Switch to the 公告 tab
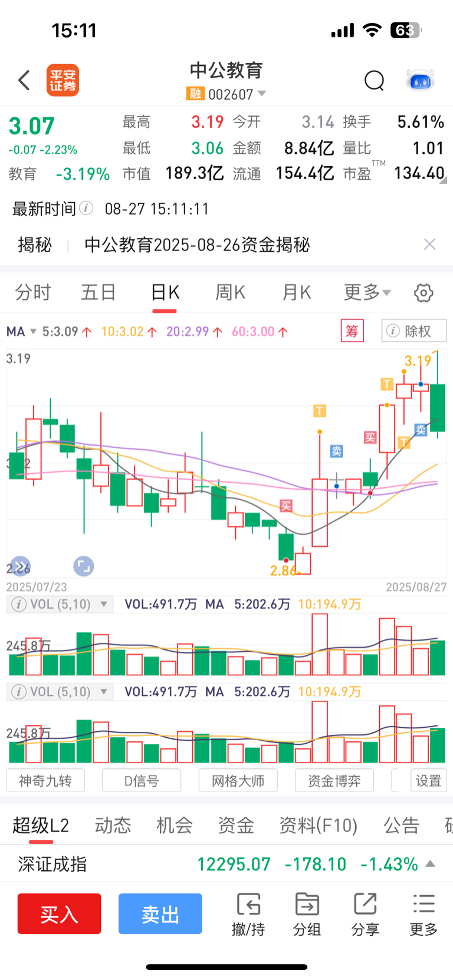Viewport: 453px width, 980px height. pos(401,826)
